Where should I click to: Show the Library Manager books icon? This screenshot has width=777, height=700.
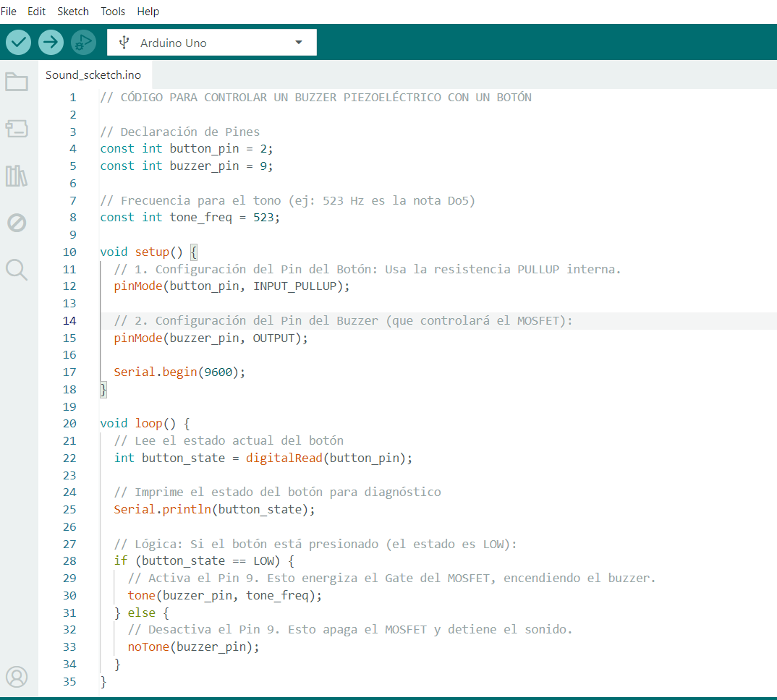[x=17, y=176]
